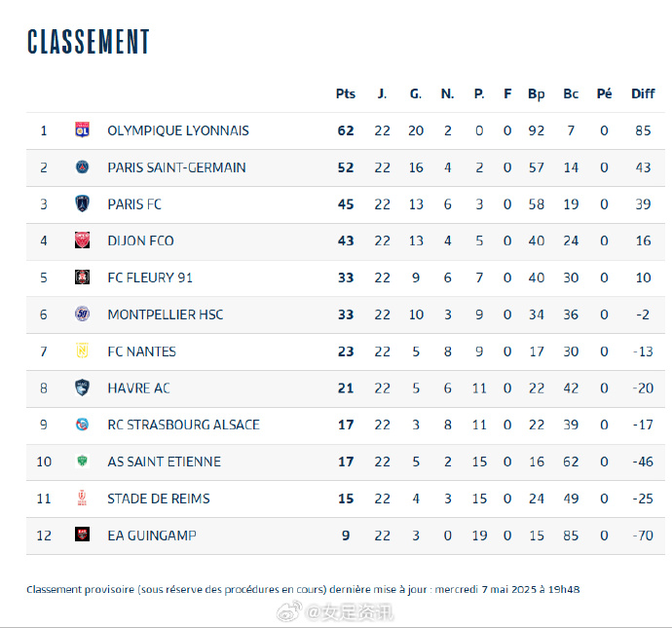This screenshot has height=628, width=672.
Task: Click EA Guingamp's 9 points value
Action: coord(346,536)
